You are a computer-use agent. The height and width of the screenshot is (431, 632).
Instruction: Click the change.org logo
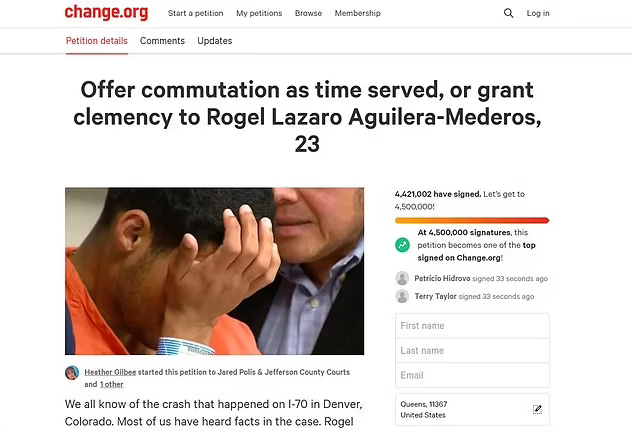(x=106, y=12)
